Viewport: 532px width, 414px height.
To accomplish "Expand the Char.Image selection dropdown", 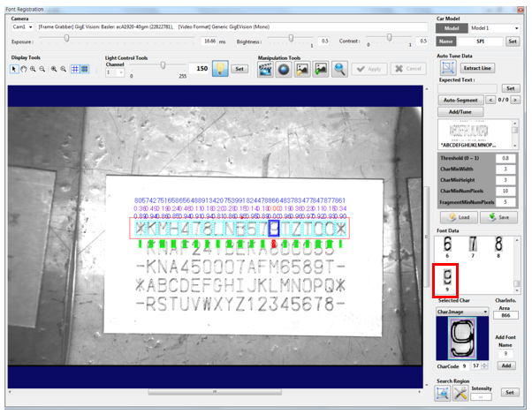I will pyautogui.click(x=461, y=311).
